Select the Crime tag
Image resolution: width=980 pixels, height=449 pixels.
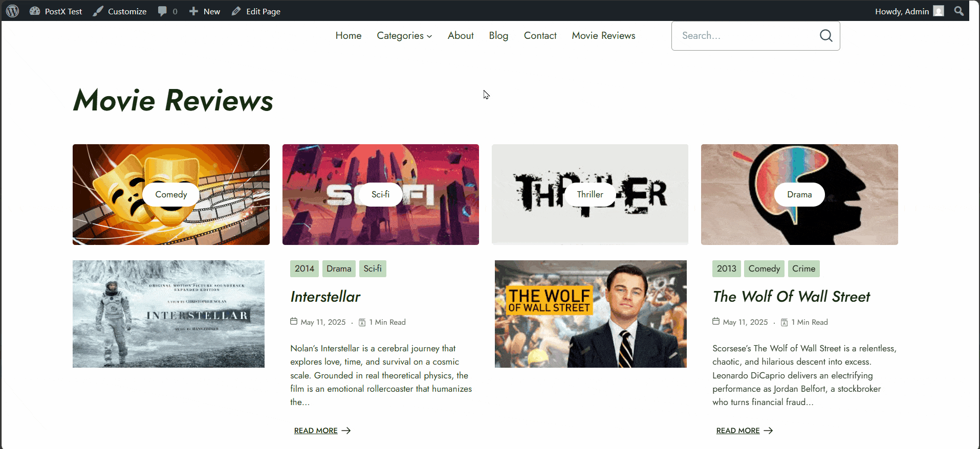tap(803, 268)
